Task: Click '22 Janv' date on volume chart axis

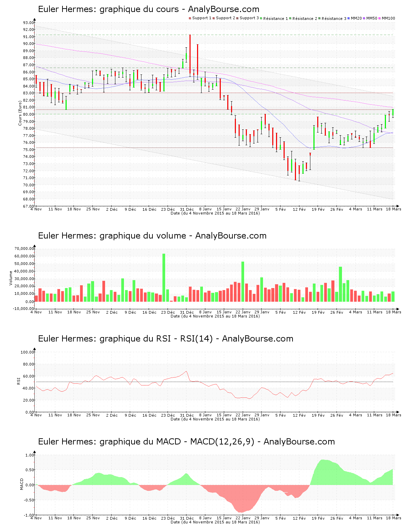Action: click(x=243, y=312)
